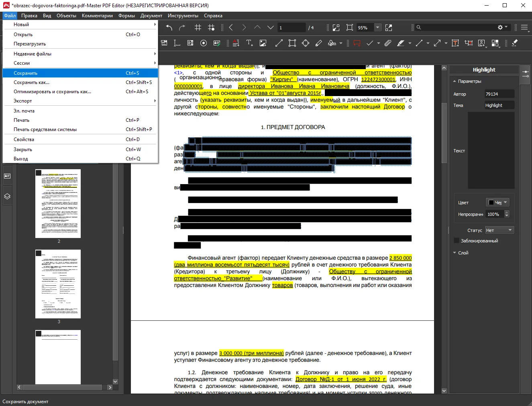Select the Insert Image tool

pos(263,43)
